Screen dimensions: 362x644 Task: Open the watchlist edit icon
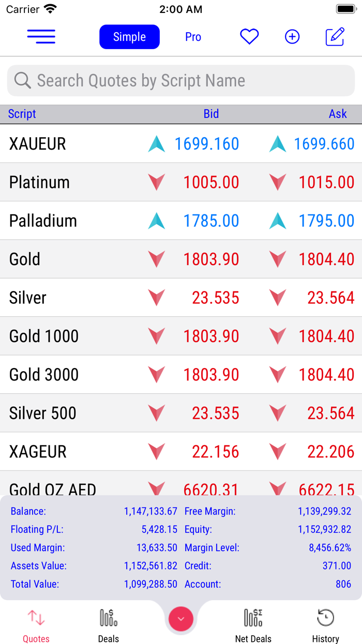click(x=335, y=36)
